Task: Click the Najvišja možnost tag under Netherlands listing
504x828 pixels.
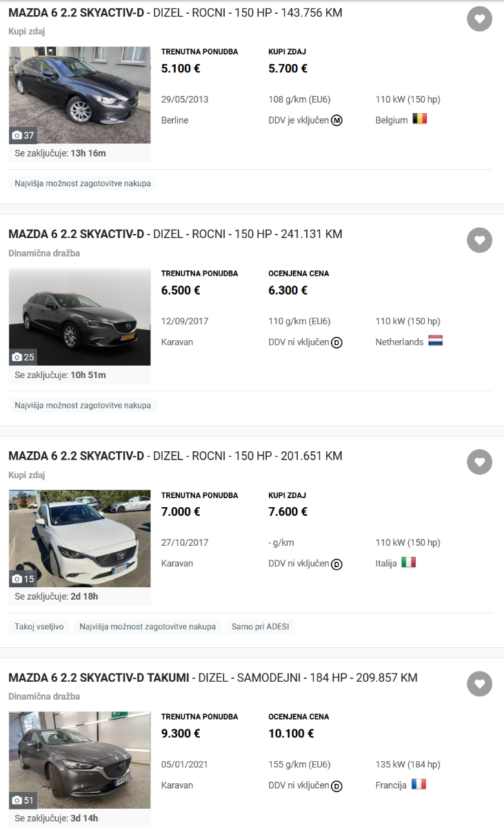Action: pyautogui.click(x=83, y=405)
